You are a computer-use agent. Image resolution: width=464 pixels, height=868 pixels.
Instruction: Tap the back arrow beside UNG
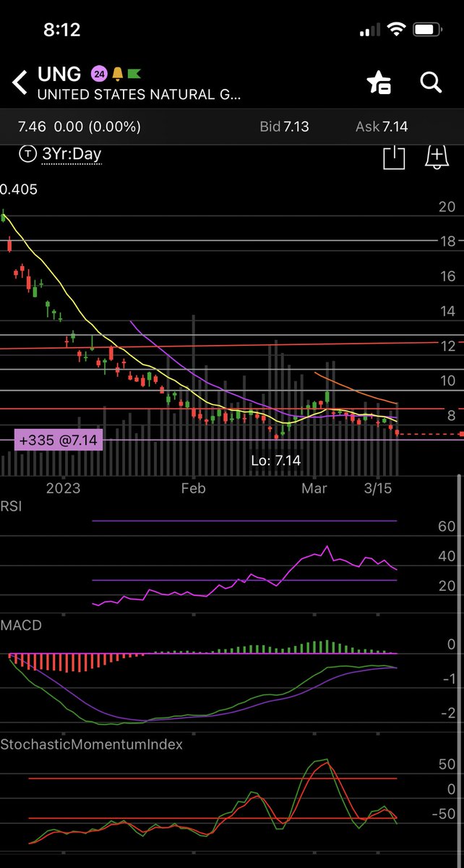[x=20, y=82]
